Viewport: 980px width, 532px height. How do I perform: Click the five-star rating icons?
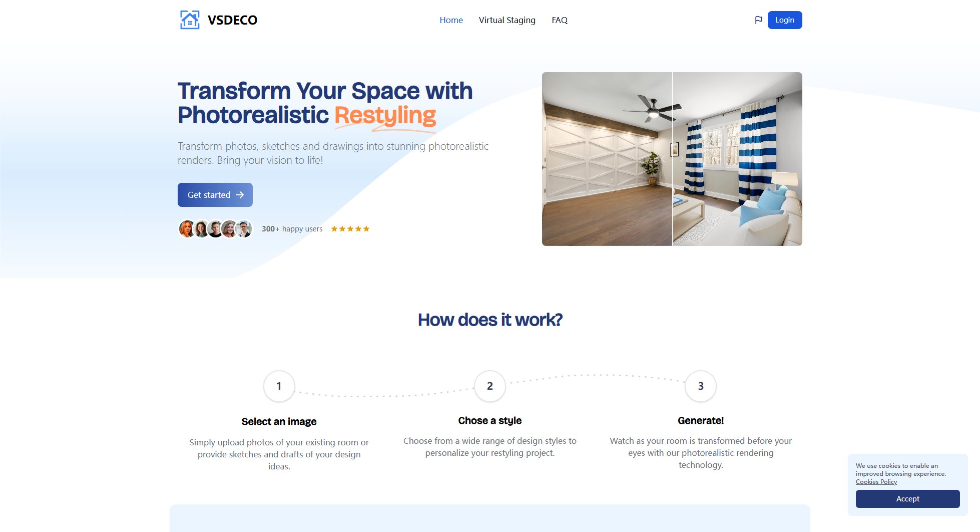(x=350, y=229)
